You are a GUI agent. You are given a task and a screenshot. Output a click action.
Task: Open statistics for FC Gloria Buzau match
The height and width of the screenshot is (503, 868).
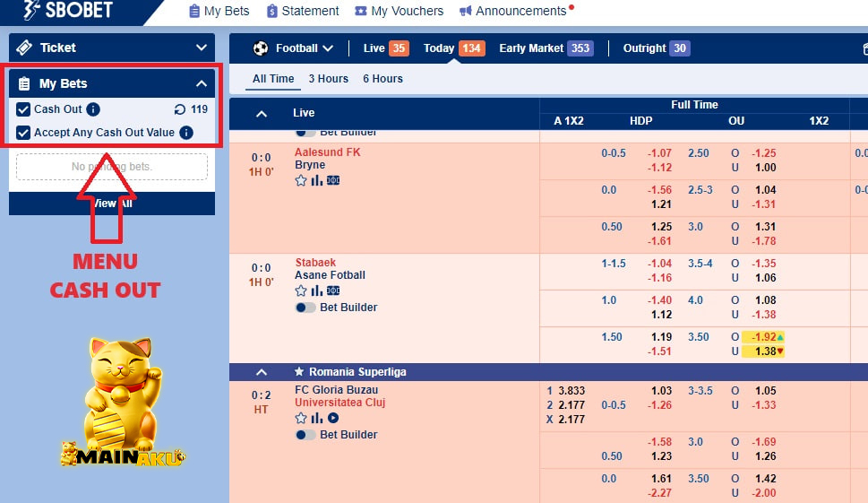[316, 418]
